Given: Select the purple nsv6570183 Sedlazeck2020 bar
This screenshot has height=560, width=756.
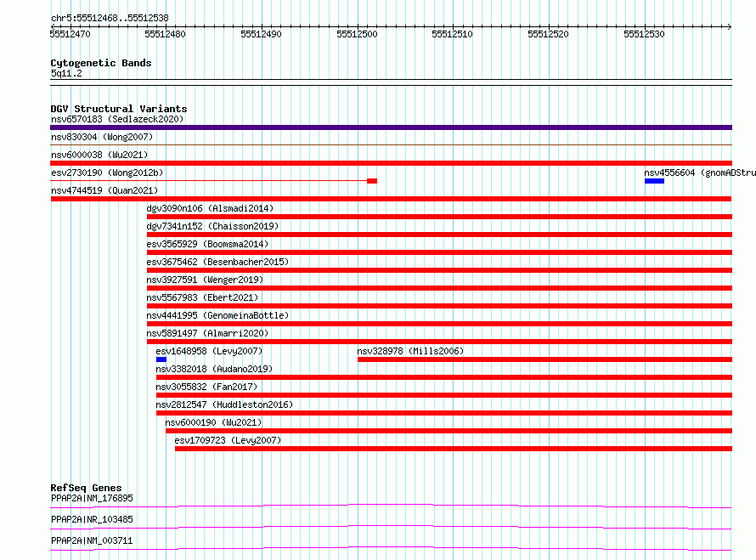Looking at the screenshot, I should 391,127.
